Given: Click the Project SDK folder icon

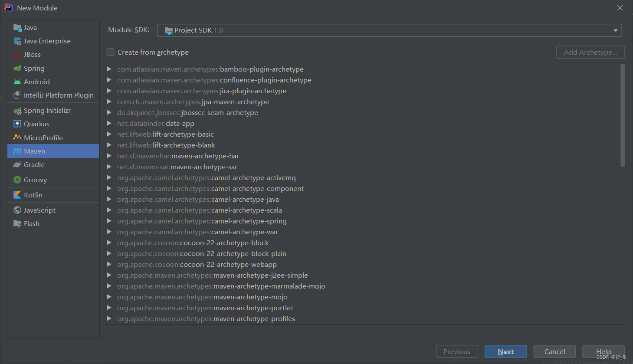Looking at the screenshot, I should (169, 30).
